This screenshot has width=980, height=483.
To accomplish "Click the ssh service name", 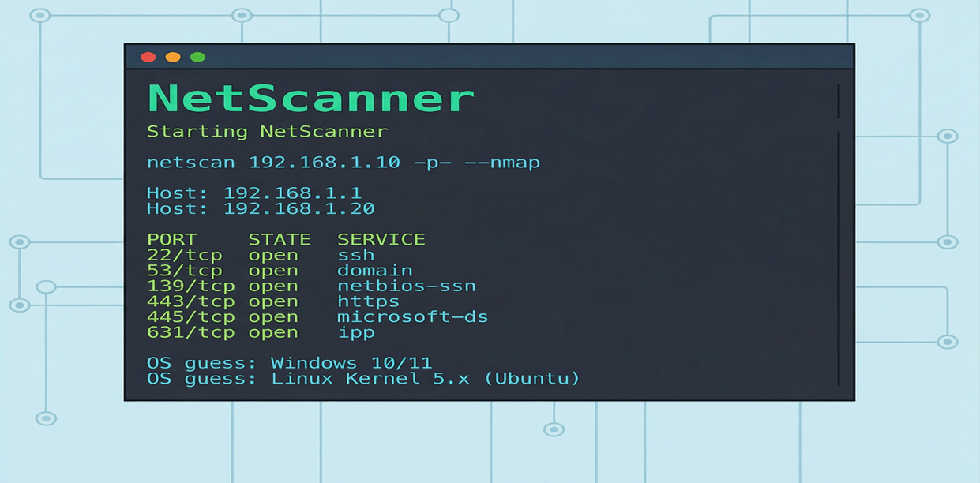I will pos(356,255).
